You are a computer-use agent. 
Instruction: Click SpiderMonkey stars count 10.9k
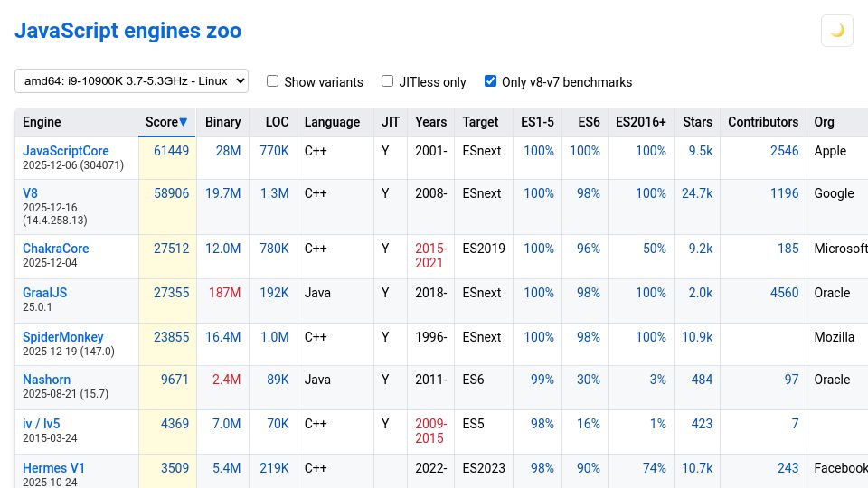[x=697, y=337]
